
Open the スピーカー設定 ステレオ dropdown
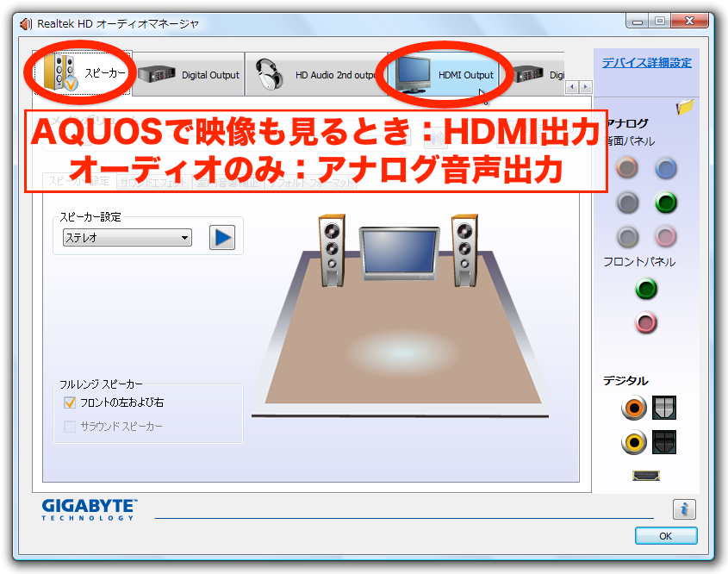click(x=128, y=238)
